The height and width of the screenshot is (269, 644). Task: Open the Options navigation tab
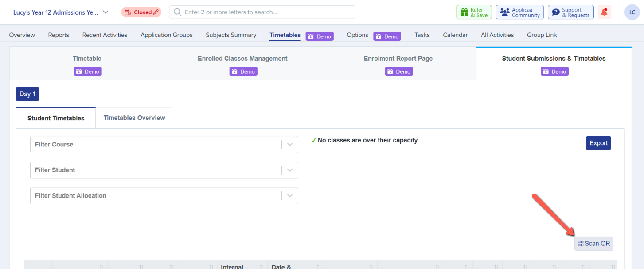tap(358, 35)
